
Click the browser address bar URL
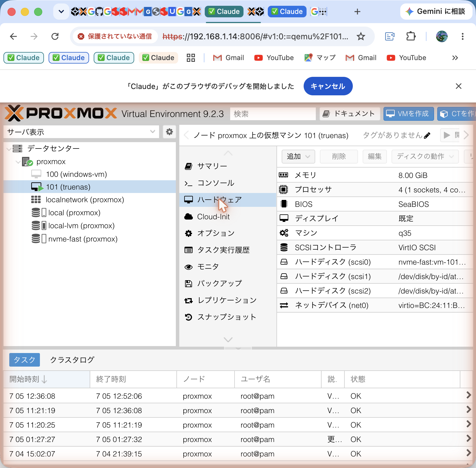255,36
